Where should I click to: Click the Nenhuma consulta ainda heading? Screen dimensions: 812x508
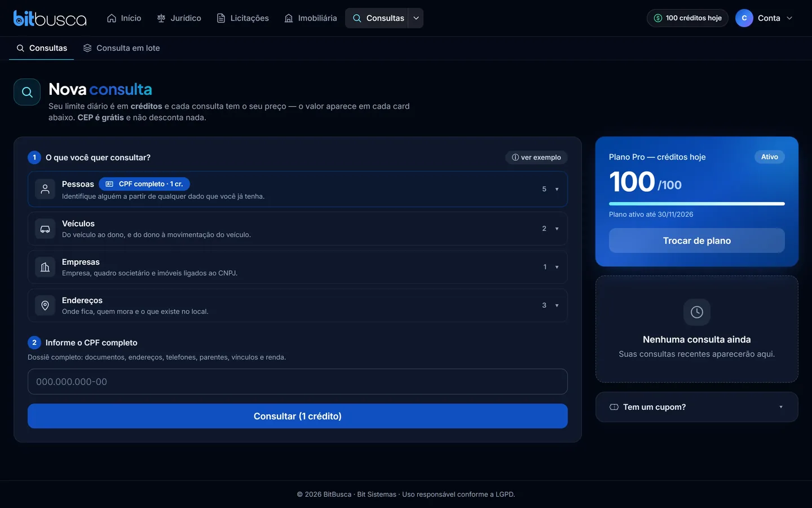click(697, 339)
